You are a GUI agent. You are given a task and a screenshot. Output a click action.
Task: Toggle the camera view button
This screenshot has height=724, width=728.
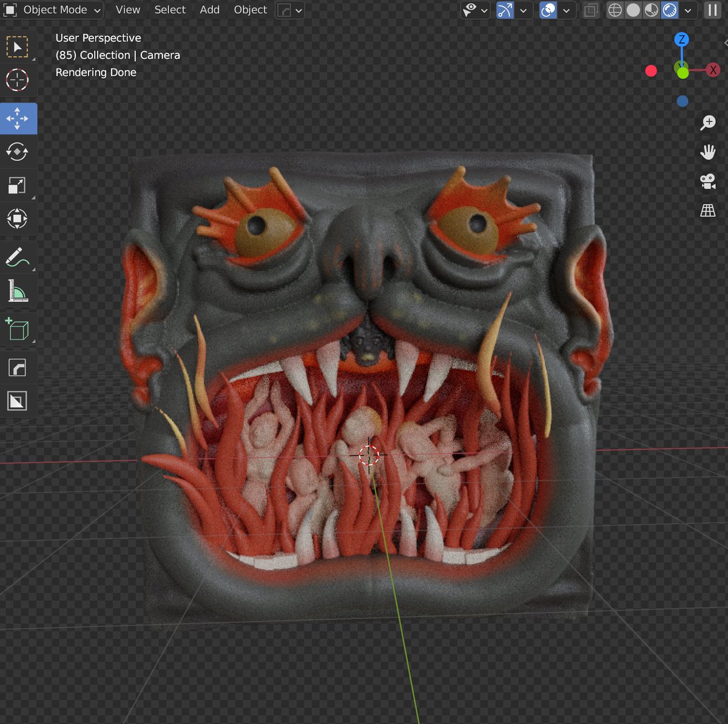708,181
